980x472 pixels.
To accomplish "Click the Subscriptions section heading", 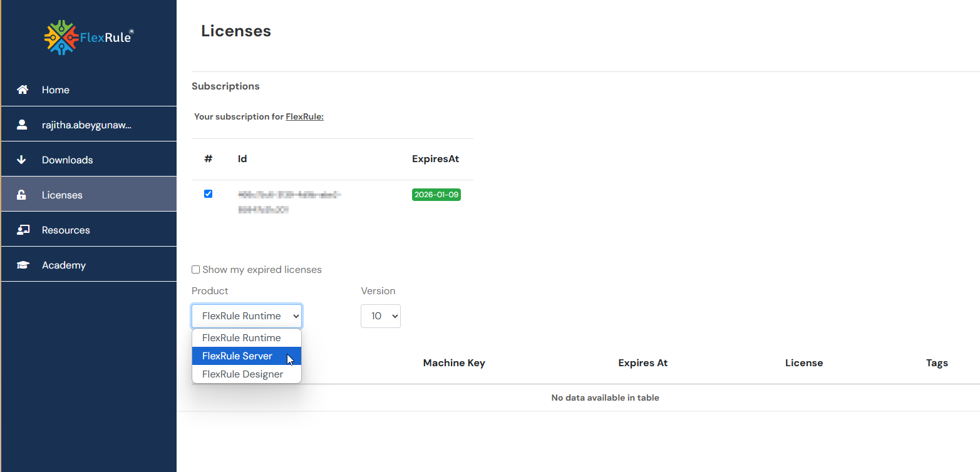I will click(225, 86).
